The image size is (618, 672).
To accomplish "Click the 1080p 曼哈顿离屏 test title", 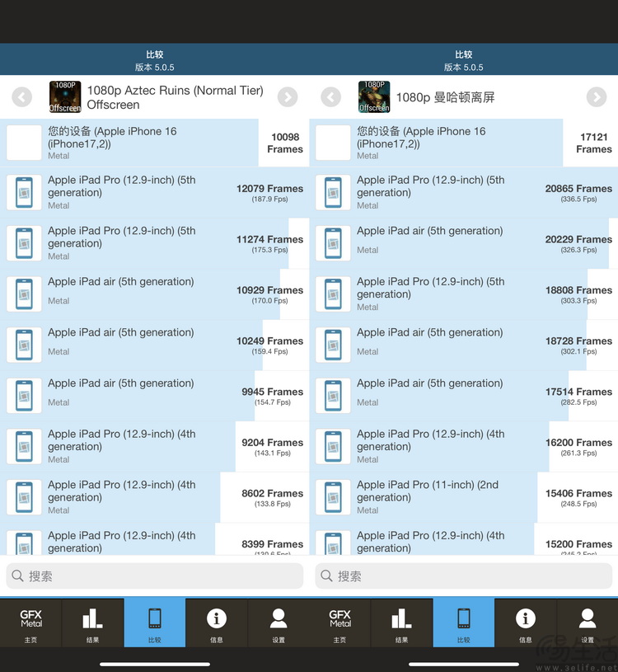I will point(446,97).
